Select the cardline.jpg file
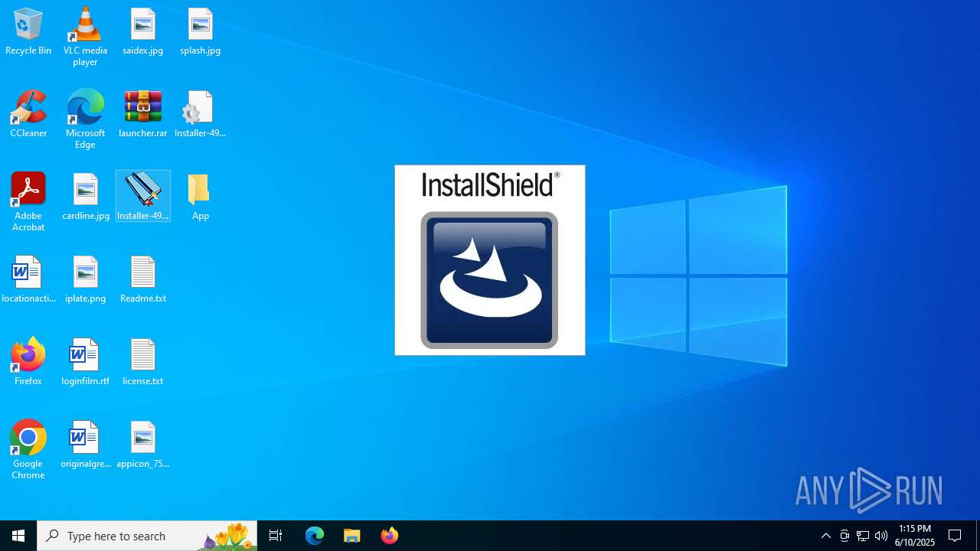 coord(86,197)
